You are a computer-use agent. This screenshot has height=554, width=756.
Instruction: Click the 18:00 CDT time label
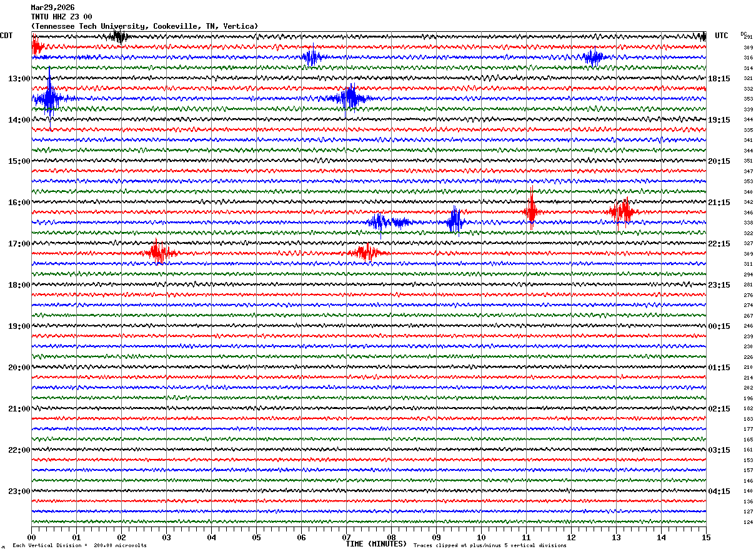pyautogui.click(x=19, y=285)
